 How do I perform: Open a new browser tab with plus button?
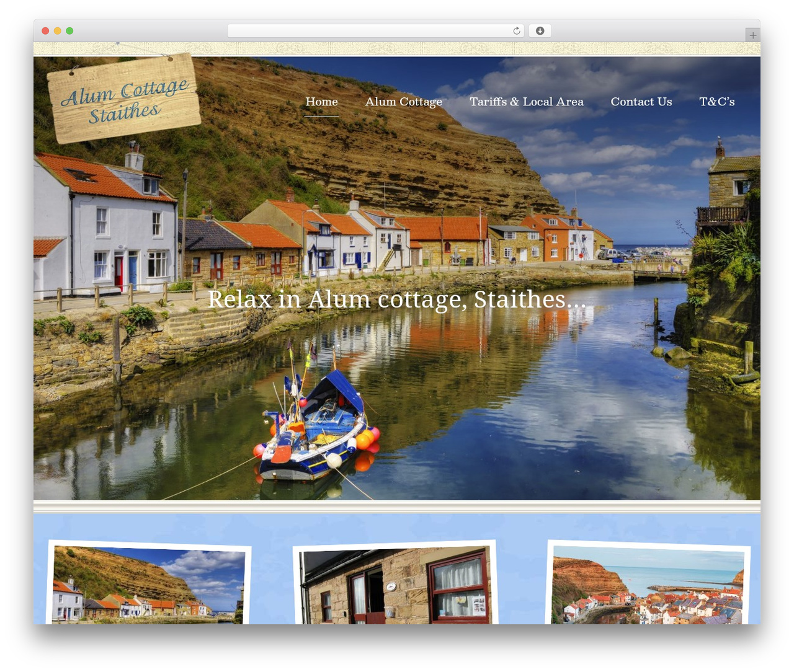(x=752, y=35)
